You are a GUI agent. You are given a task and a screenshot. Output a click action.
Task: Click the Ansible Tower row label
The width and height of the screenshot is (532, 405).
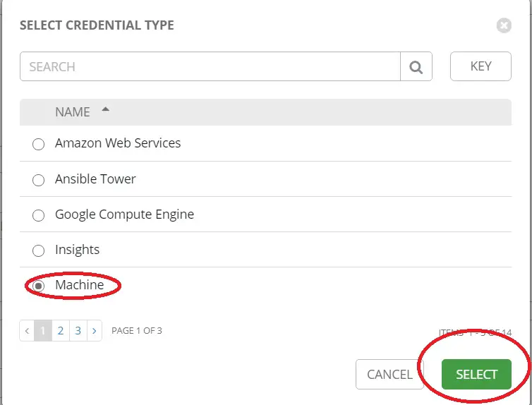95,179
